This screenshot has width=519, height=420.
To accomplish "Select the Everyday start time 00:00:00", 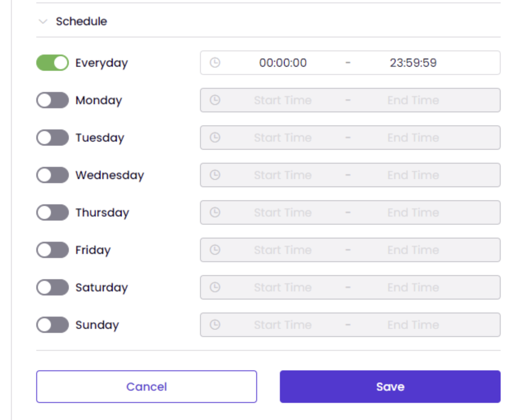I will [x=283, y=63].
